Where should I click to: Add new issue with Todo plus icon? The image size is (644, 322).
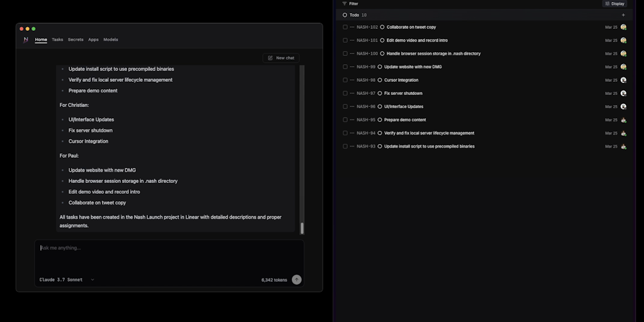[623, 15]
